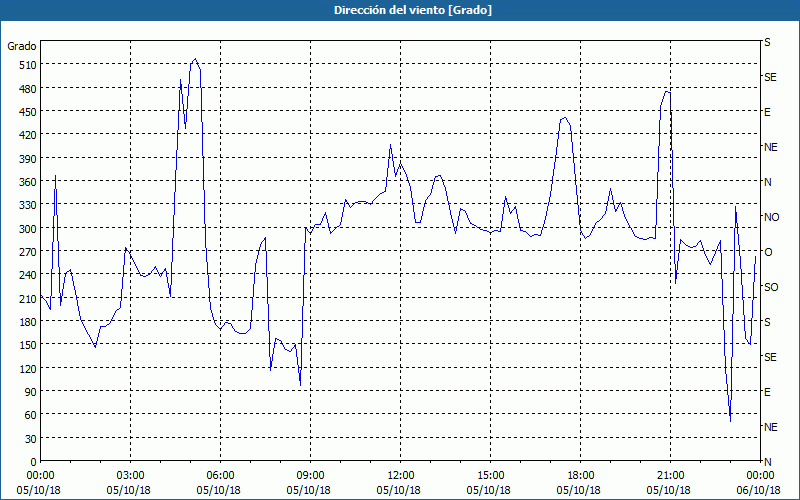The height and width of the screenshot is (500, 800).
Task: Click the 210 degree axis label
Action: [29, 298]
